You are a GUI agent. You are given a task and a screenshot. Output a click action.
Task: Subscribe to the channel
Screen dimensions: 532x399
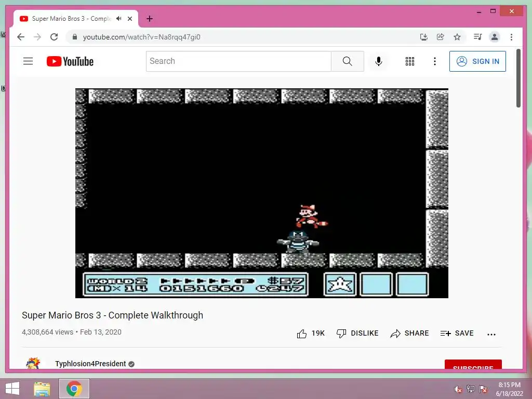click(473, 364)
